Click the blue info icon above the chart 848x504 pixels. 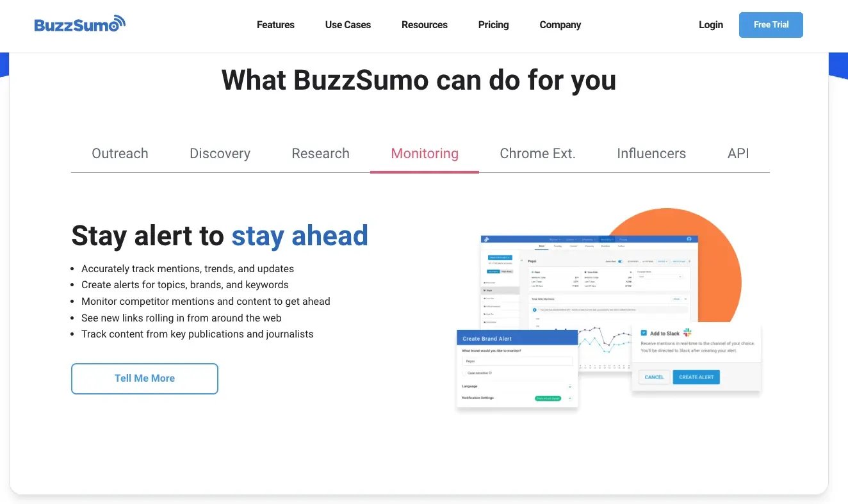(534, 310)
